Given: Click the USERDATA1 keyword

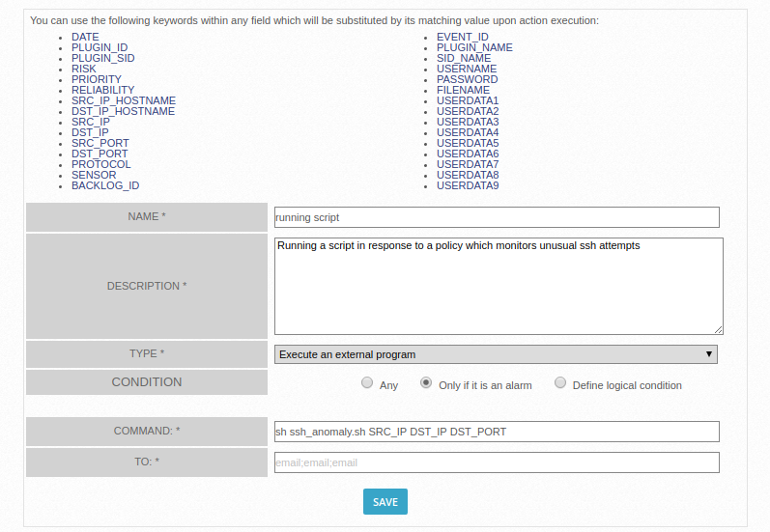Looking at the screenshot, I should point(468,100).
